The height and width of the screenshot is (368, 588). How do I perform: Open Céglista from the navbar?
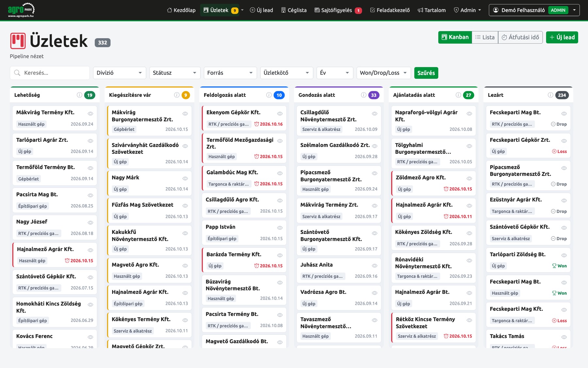(x=294, y=10)
